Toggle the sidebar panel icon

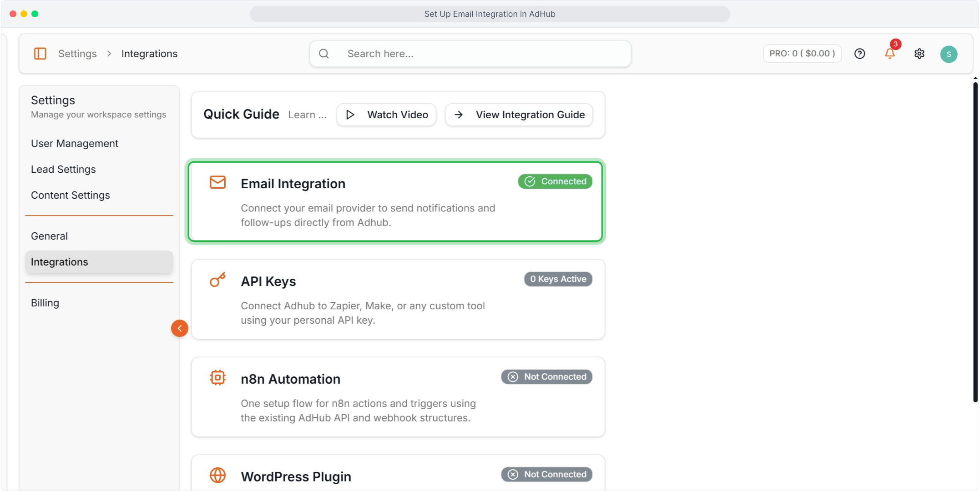(40, 54)
